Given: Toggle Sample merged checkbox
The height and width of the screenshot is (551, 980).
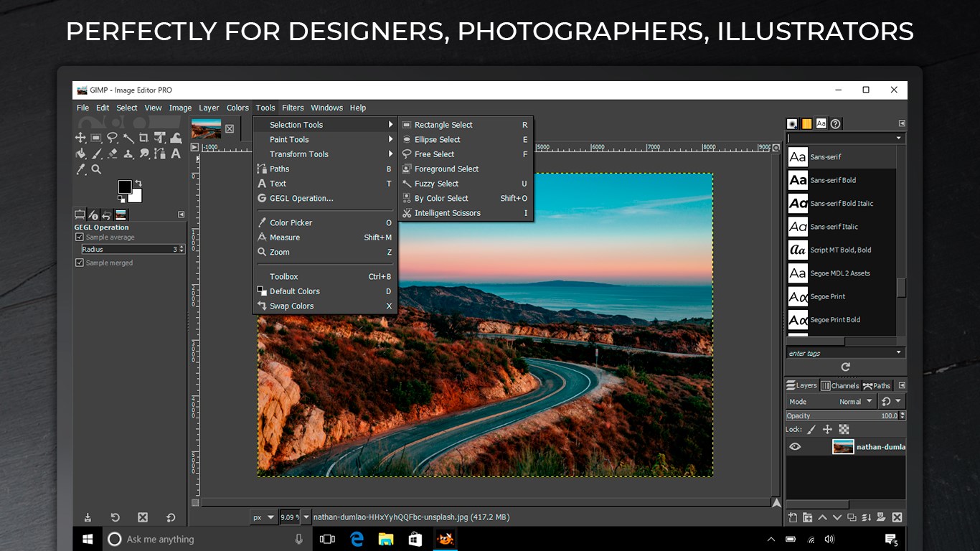Looking at the screenshot, I should pos(80,263).
